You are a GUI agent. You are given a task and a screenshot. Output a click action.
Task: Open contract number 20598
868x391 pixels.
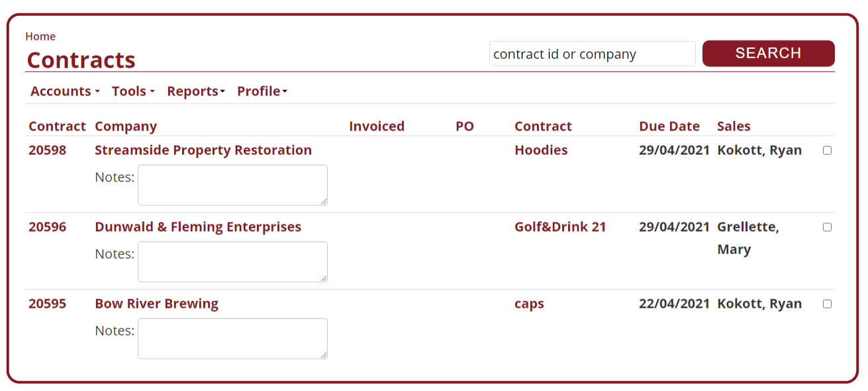coord(48,150)
